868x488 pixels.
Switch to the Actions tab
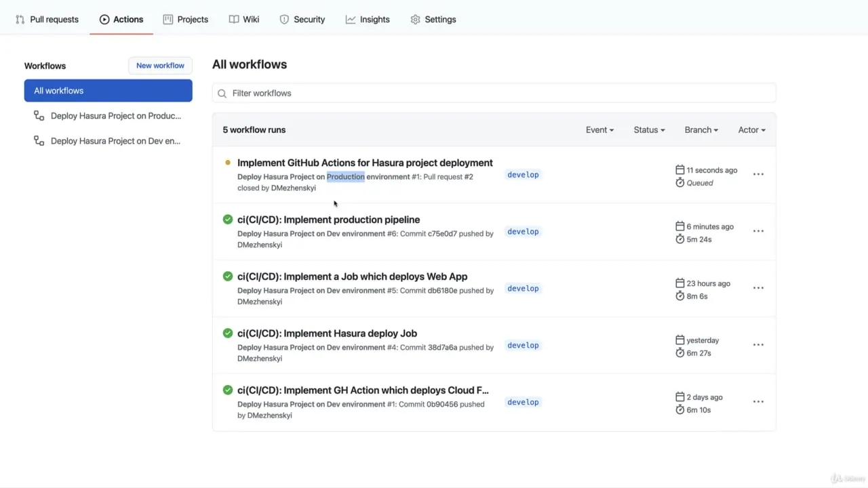[x=121, y=19]
